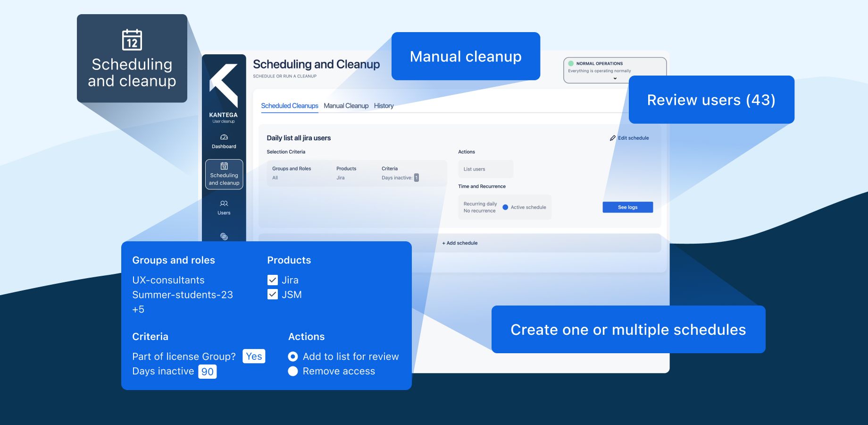This screenshot has height=425, width=868.
Task: Open the Dashboard gauge icon
Action: coord(224,137)
